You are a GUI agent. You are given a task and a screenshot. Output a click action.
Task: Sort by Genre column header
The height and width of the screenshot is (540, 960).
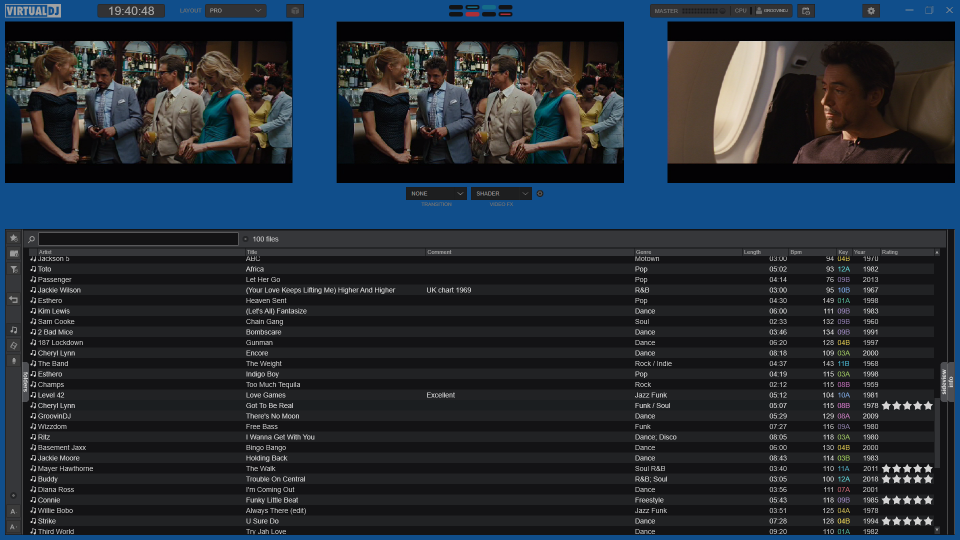click(687, 252)
